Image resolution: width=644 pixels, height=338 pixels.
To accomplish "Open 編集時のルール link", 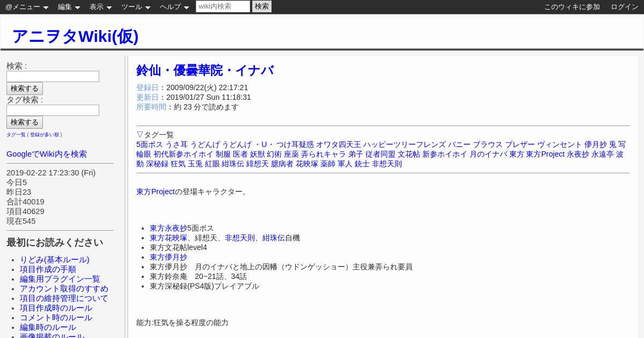I will coord(48,327).
